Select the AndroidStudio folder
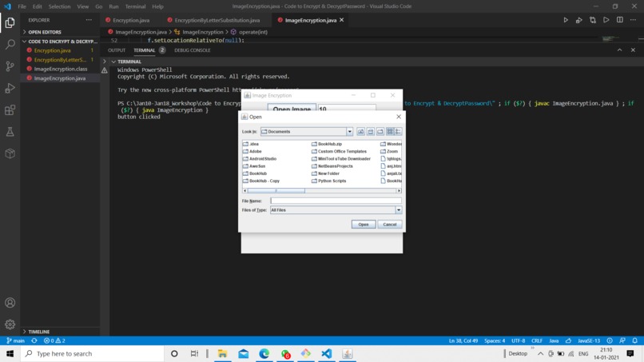 coord(260,158)
